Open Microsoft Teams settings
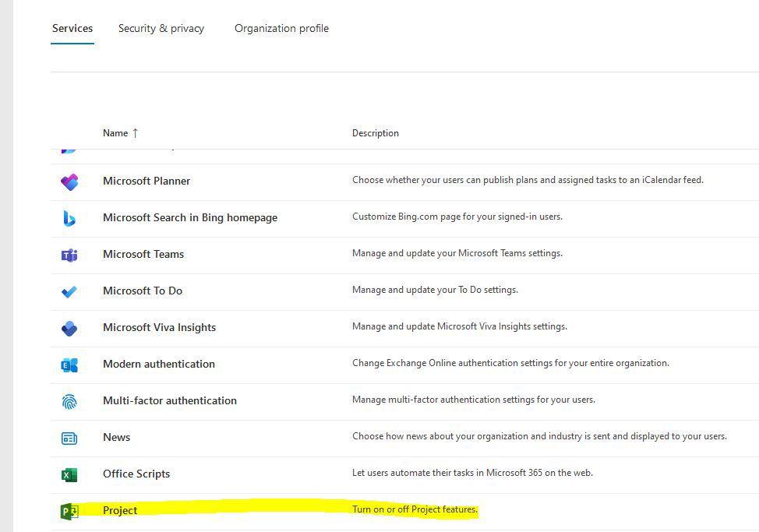Screen dimensions: 759x532 point(143,254)
